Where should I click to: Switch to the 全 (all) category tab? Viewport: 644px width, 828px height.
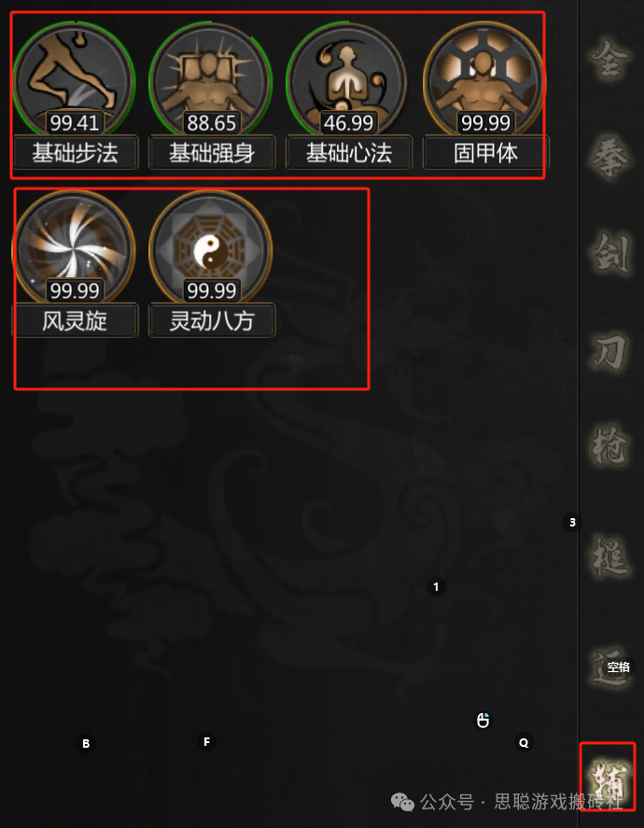pos(609,60)
